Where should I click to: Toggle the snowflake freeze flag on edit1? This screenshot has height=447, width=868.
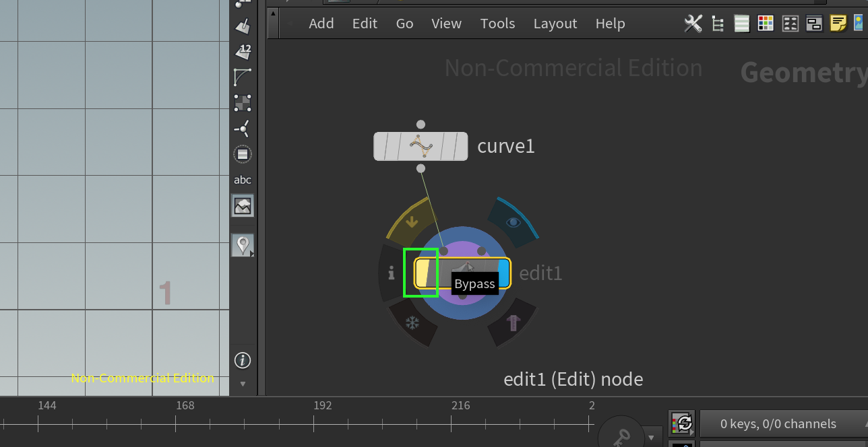pyautogui.click(x=413, y=324)
